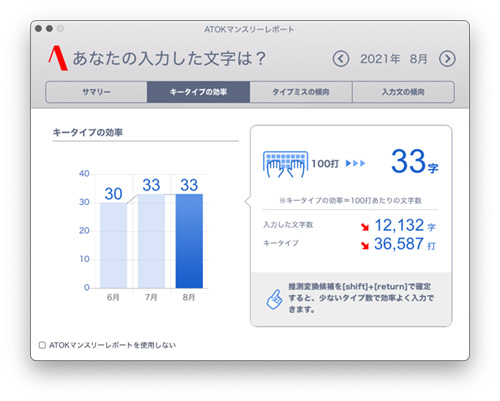500x401 pixels.
Task: Click red down arrow beside 36,587
Action: [365, 246]
